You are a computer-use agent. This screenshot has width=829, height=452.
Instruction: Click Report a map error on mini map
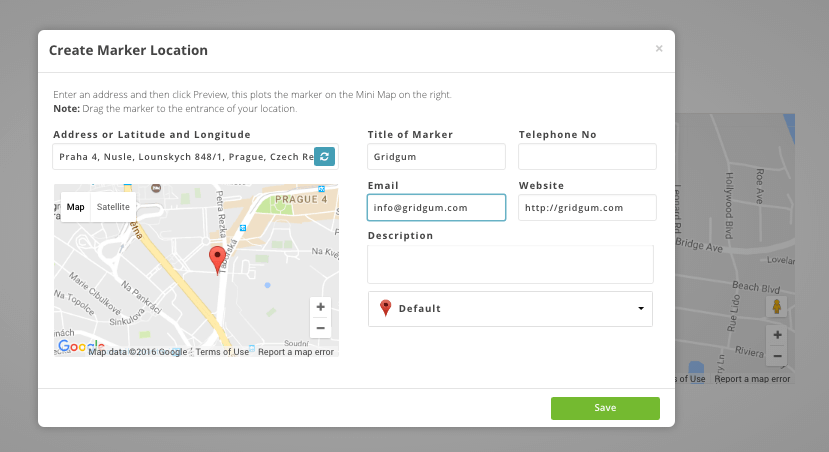(296, 352)
